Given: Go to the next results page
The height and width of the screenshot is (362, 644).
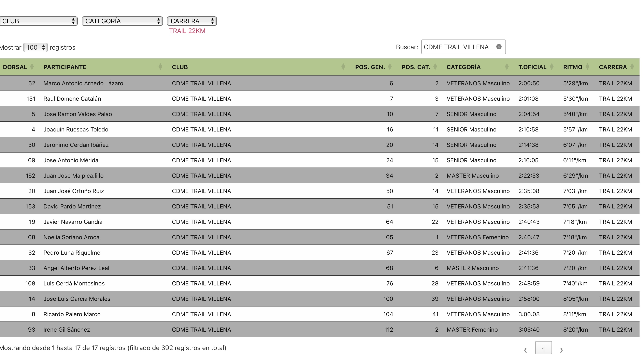Looking at the screenshot, I should pyautogui.click(x=561, y=350).
